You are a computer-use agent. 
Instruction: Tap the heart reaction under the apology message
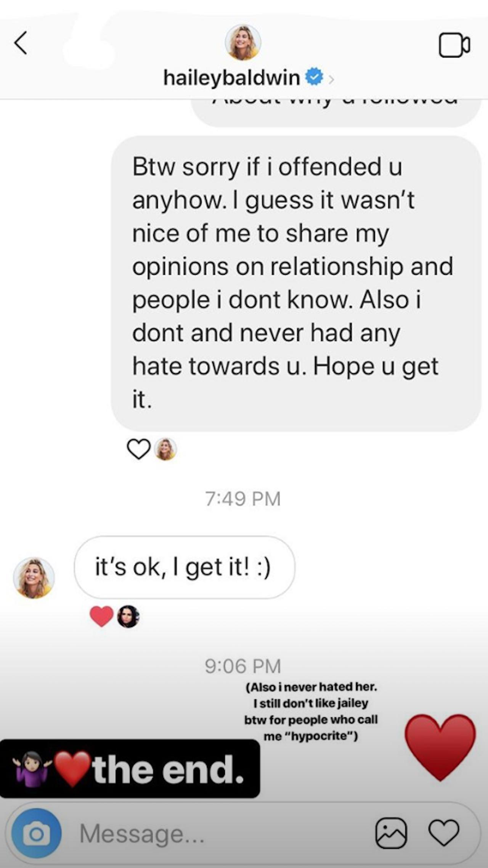click(x=138, y=449)
